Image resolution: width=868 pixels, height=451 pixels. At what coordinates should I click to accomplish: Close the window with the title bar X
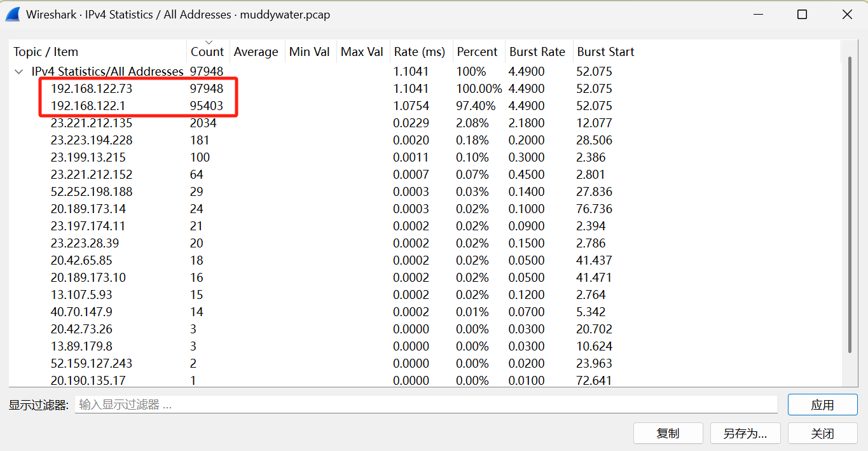[847, 14]
